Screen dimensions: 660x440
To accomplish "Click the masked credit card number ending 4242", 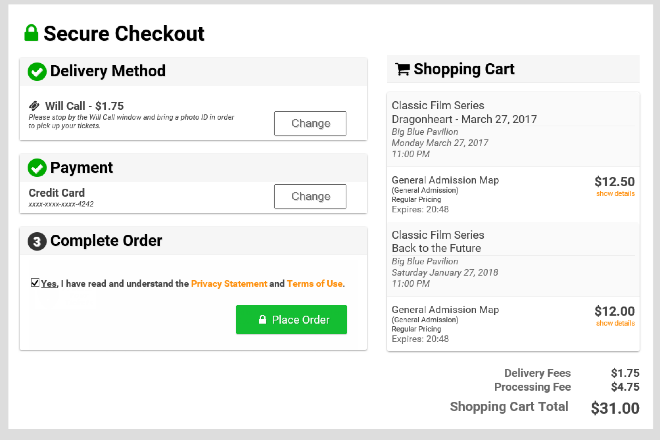I will click(61, 205).
